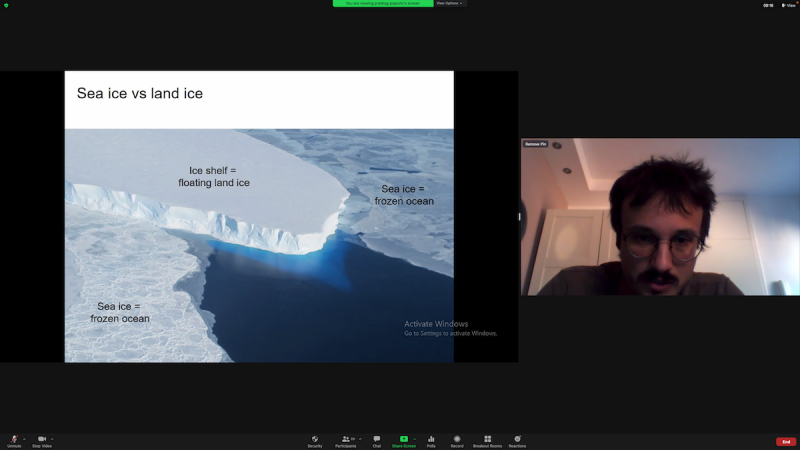Expand audio options arrow next to Unmute

coord(24,438)
